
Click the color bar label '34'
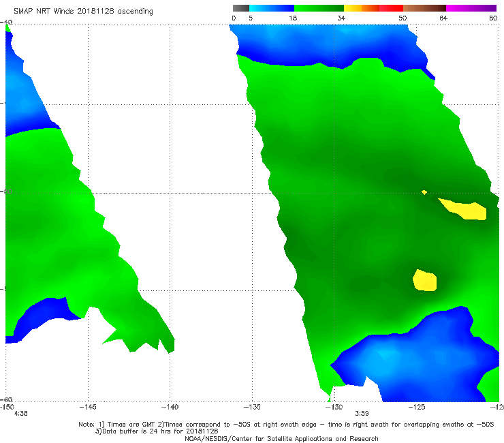pos(341,18)
